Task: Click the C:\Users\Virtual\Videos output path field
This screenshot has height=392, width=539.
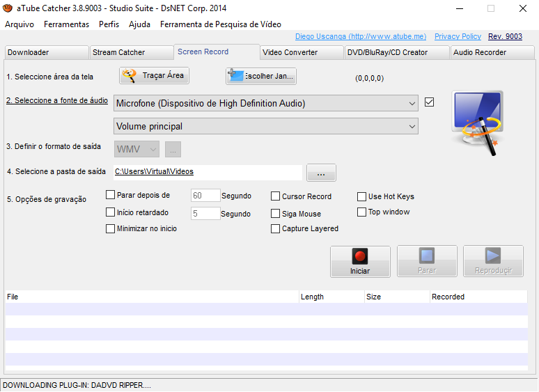Action: click(x=208, y=172)
